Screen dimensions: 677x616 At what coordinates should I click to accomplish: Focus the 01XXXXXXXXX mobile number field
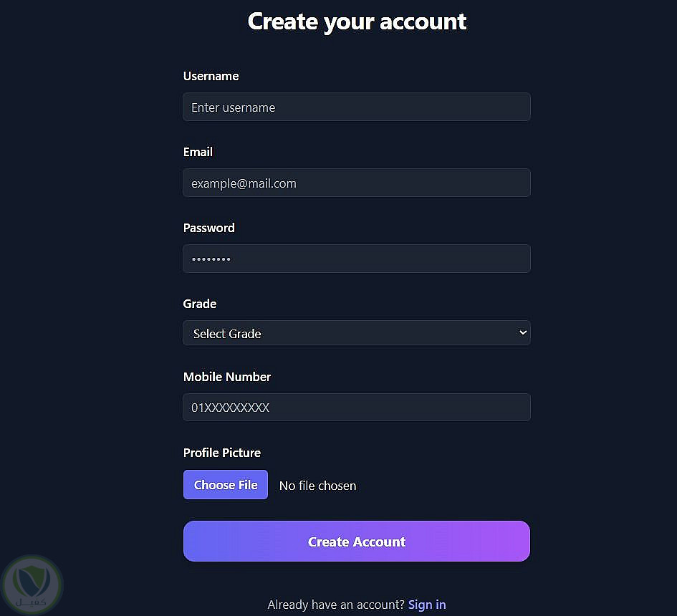click(x=356, y=408)
